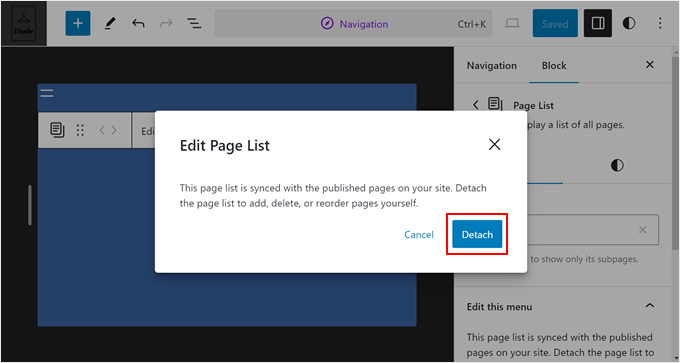This screenshot has width=680, height=363.
Task: Move block left with the arrow
Action: 102,130
